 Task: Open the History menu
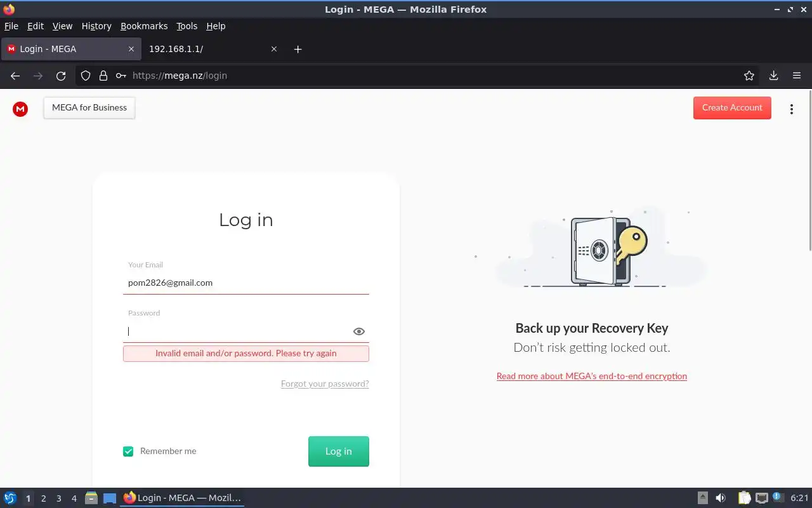(96, 26)
